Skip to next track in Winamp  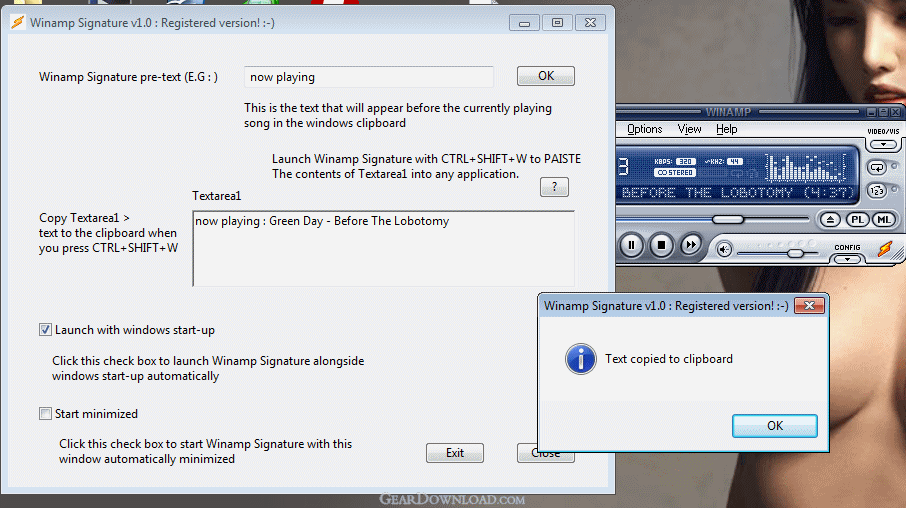click(x=690, y=245)
